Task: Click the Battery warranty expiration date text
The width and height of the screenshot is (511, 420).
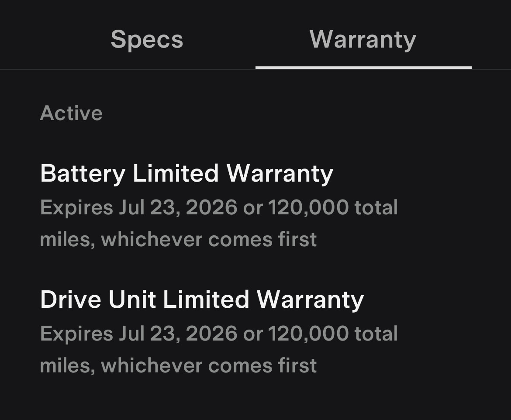Action: 218,207
